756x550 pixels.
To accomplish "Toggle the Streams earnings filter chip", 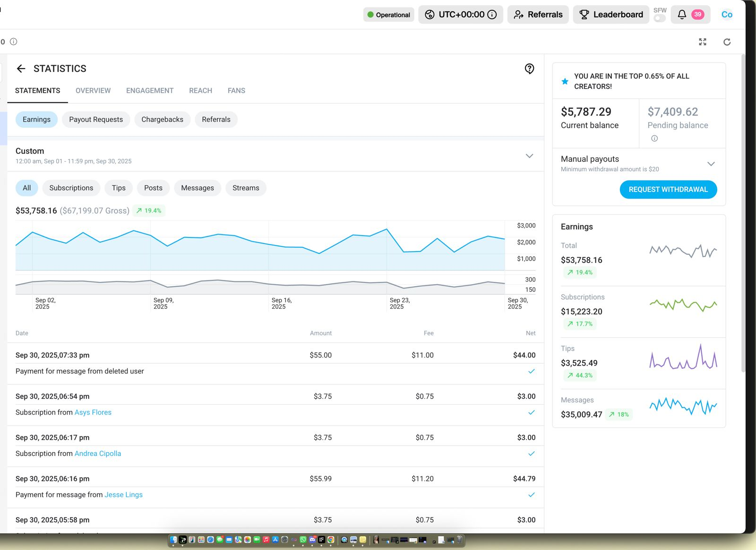I will click(246, 188).
